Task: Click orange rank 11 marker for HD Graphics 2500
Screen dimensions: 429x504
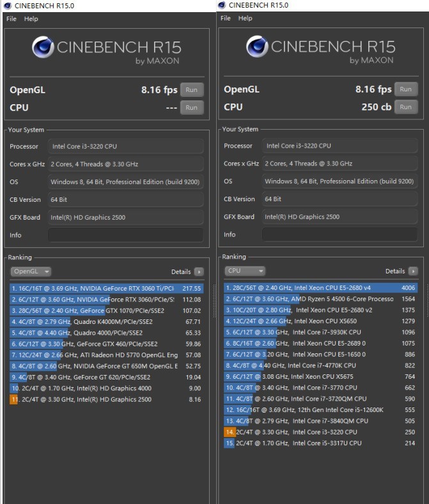Action: coord(14,399)
